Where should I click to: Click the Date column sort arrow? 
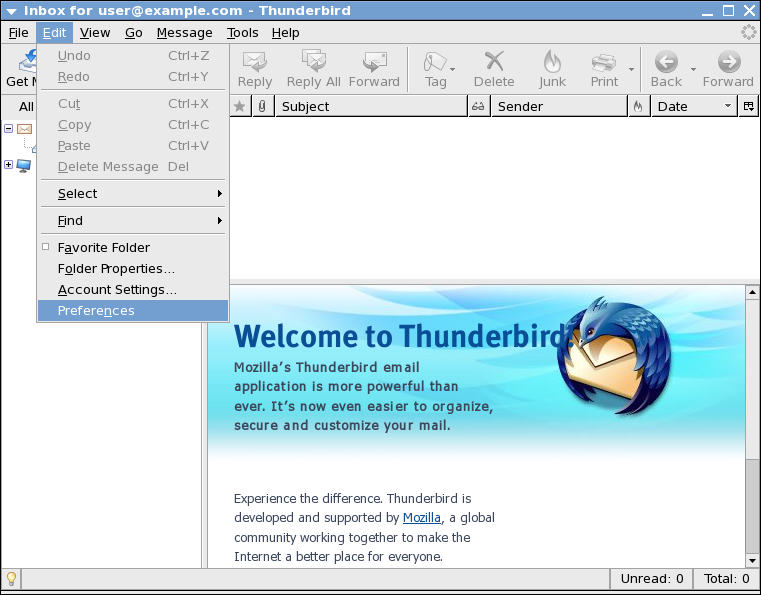pyautogui.click(x=728, y=106)
